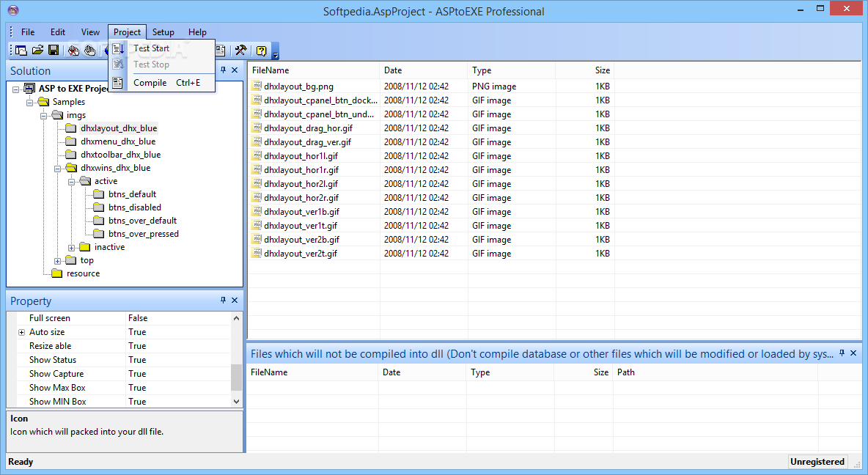Viewport: 868px width, 475px height.
Task: Open the Help menu
Action: (x=197, y=32)
